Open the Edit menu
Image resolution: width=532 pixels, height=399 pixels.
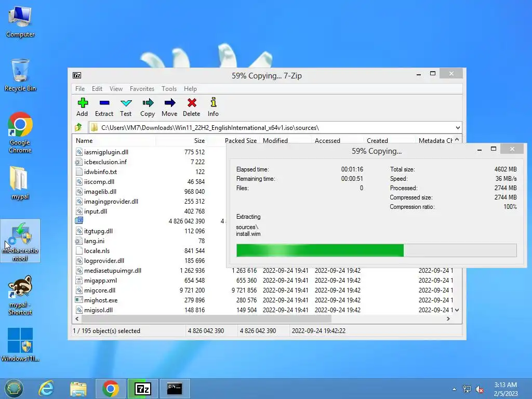click(97, 88)
